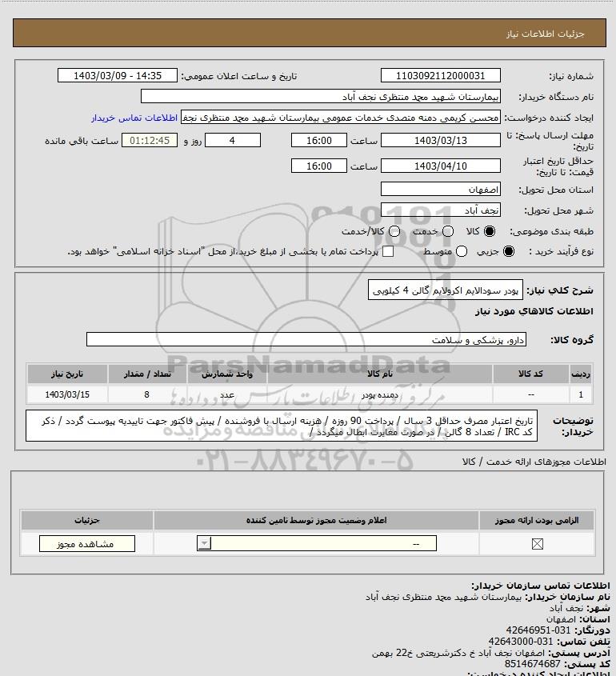Select the متوسط purchase type radio

tap(462, 251)
